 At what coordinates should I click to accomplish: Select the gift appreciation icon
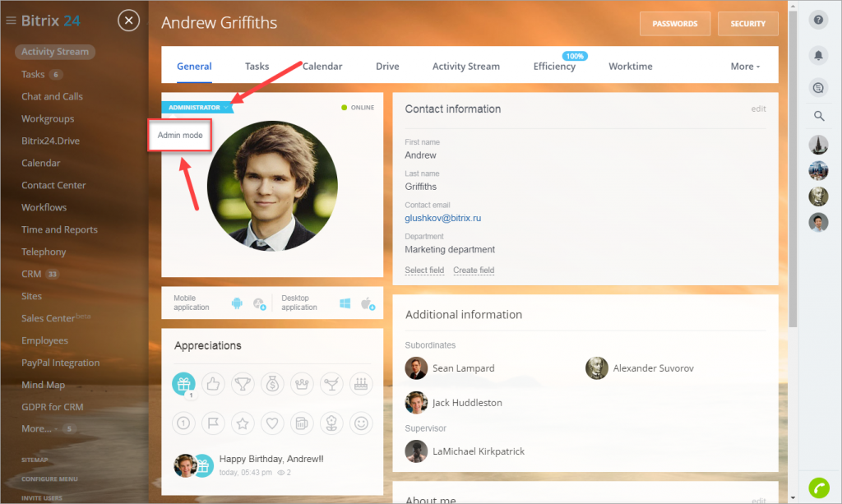(183, 384)
